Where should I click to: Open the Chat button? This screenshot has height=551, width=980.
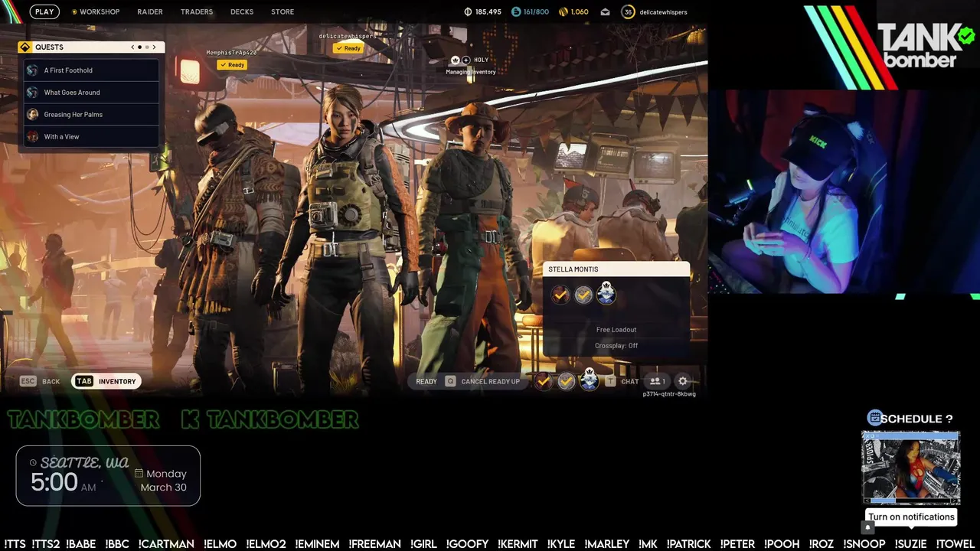pyautogui.click(x=630, y=381)
